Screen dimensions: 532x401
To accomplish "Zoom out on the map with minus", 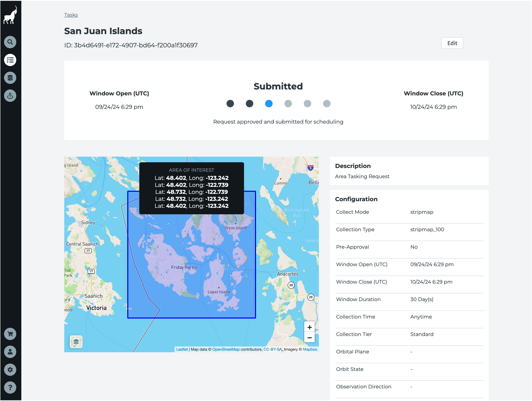I will pos(309,338).
